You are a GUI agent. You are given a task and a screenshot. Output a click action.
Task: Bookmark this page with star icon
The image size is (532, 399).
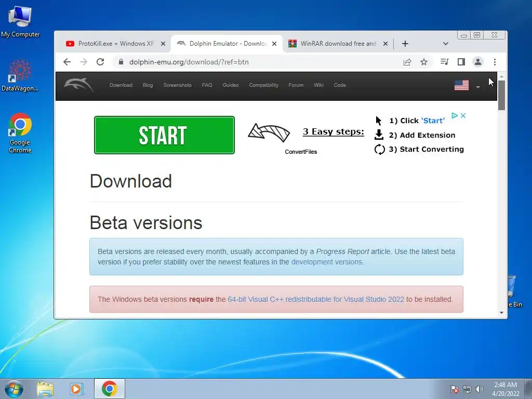[424, 62]
